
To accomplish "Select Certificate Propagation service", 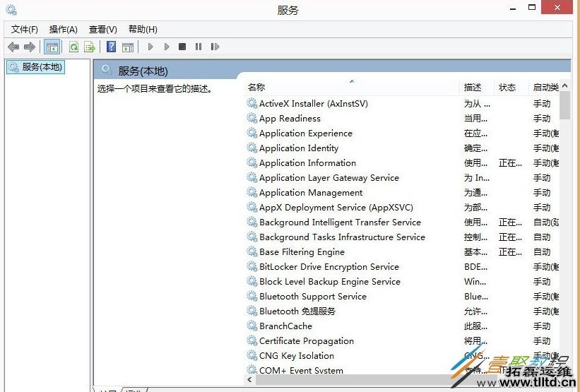I will (x=307, y=340).
